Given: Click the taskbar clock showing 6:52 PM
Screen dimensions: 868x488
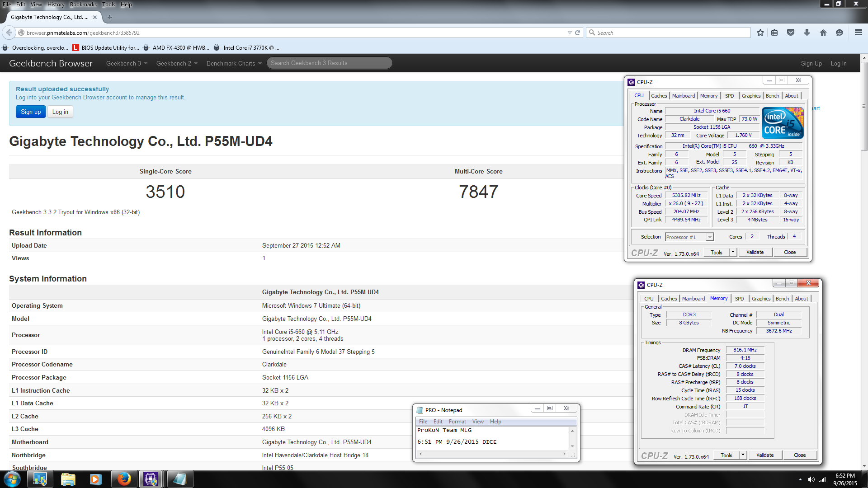Looking at the screenshot, I should pos(845,479).
